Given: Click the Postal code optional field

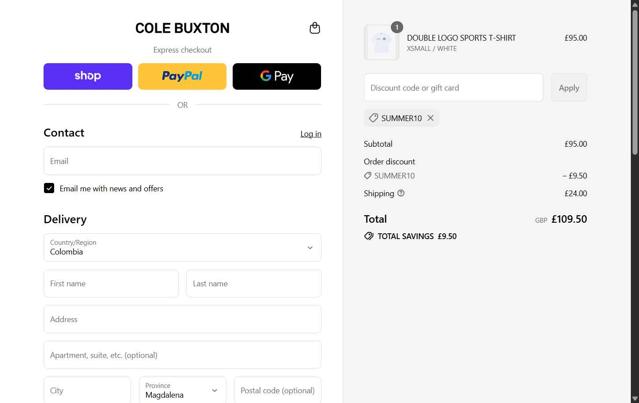Looking at the screenshot, I should point(278,390).
